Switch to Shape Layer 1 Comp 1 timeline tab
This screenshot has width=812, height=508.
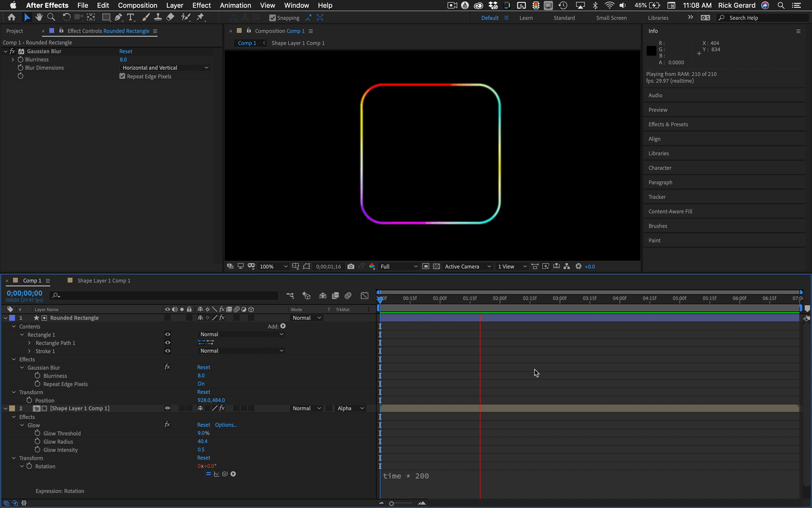pos(103,281)
